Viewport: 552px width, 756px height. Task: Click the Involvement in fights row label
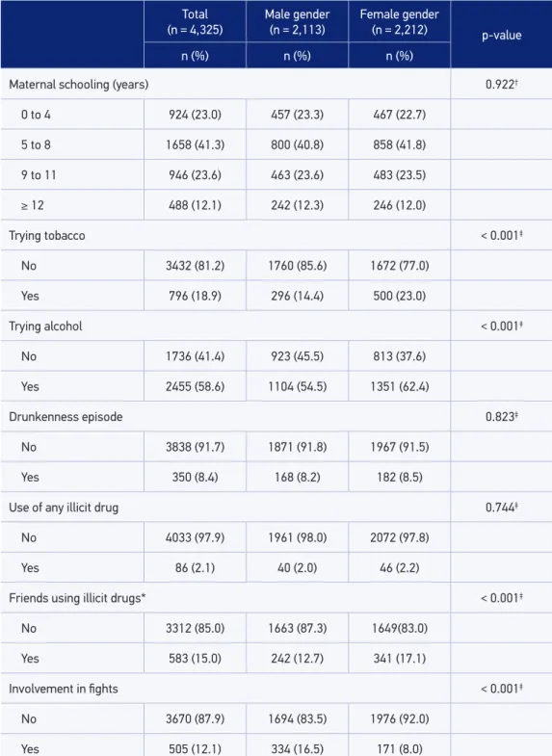pos(64,689)
